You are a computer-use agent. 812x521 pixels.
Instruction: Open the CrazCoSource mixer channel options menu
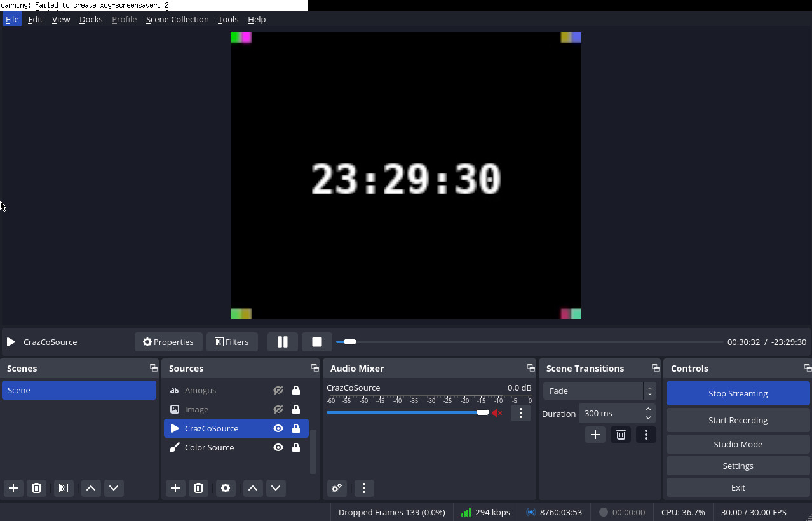(521, 413)
